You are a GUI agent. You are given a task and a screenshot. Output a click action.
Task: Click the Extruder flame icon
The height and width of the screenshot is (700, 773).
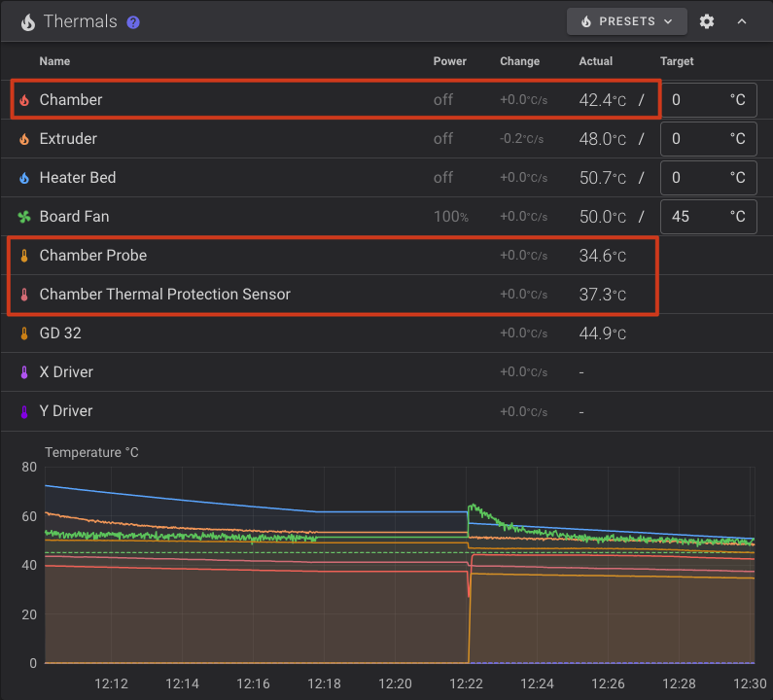click(x=24, y=139)
